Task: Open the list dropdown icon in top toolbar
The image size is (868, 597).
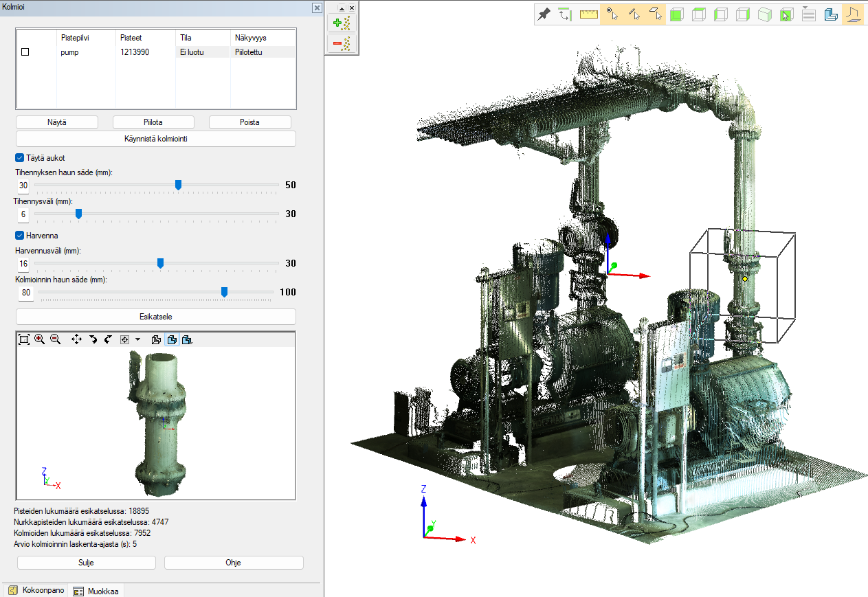Action: (809, 14)
